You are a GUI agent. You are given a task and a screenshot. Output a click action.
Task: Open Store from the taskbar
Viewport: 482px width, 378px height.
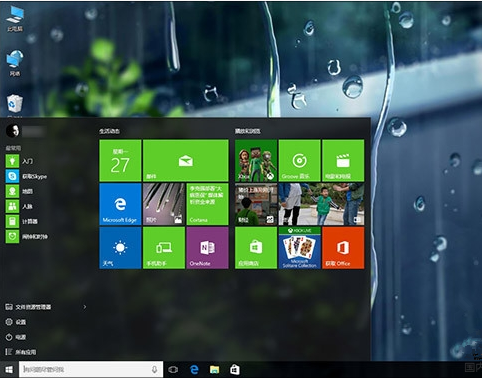click(235, 369)
